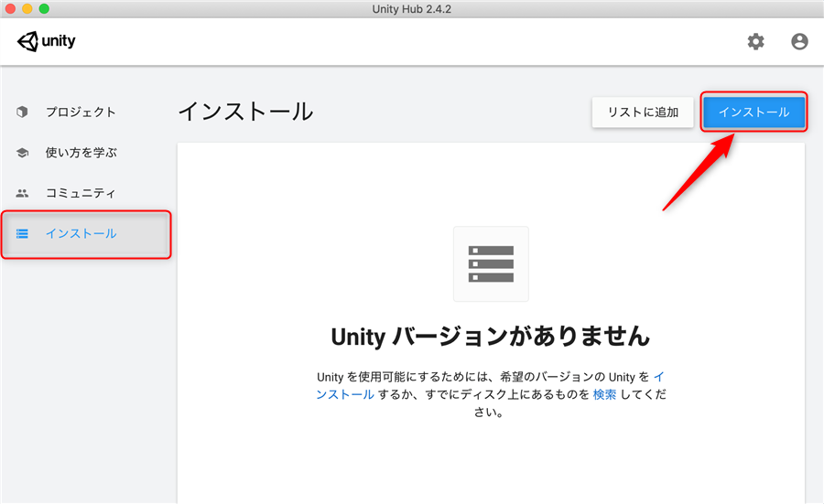
Task: Click the Unity logo in the header
Action: tap(47, 41)
